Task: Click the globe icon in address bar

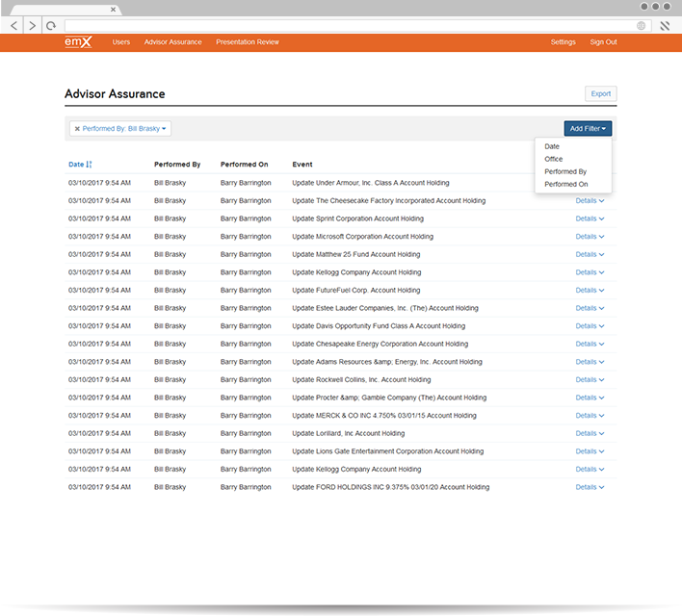Action: pos(641,26)
